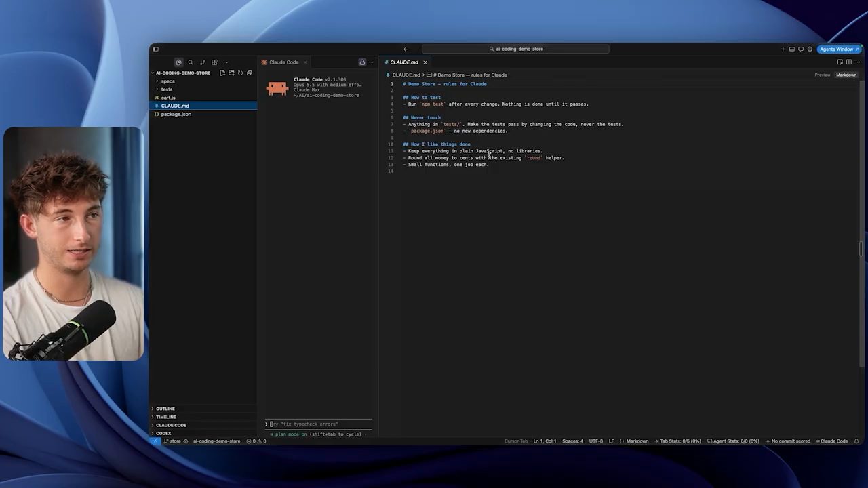Click the plus icon in title bar

pyautogui.click(x=783, y=49)
